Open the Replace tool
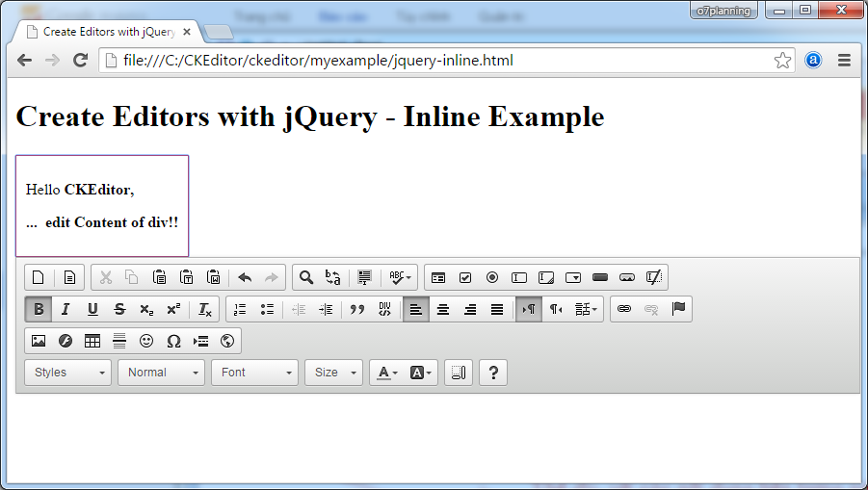Viewport: 868px width, 490px height. pyautogui.click(x=332, y=277)
